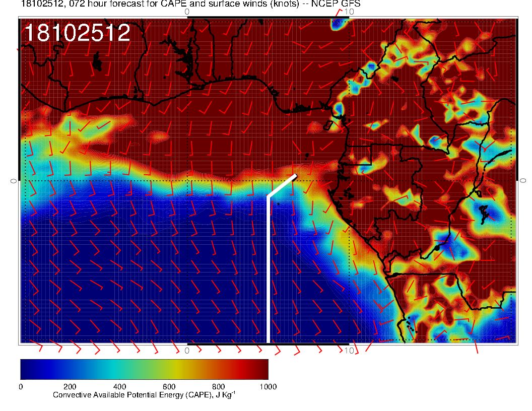This screenshot has width=532, height=411.
Task: Click the 0 longitude label on the top axis
Action: point(187,12)
